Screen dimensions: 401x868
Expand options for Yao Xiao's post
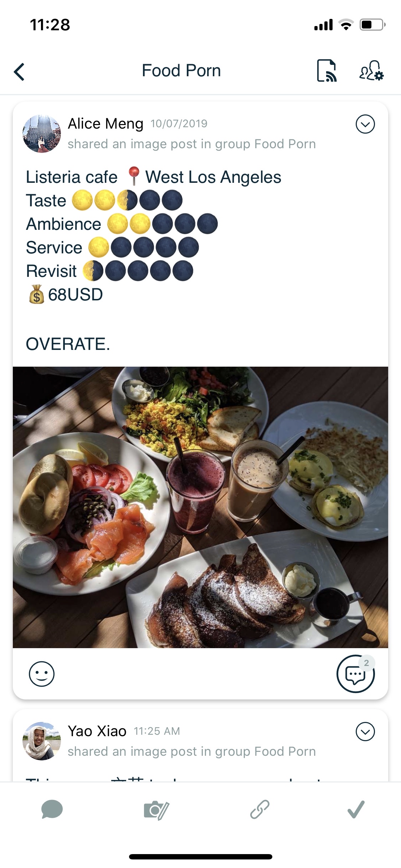(x=365, y=732)
